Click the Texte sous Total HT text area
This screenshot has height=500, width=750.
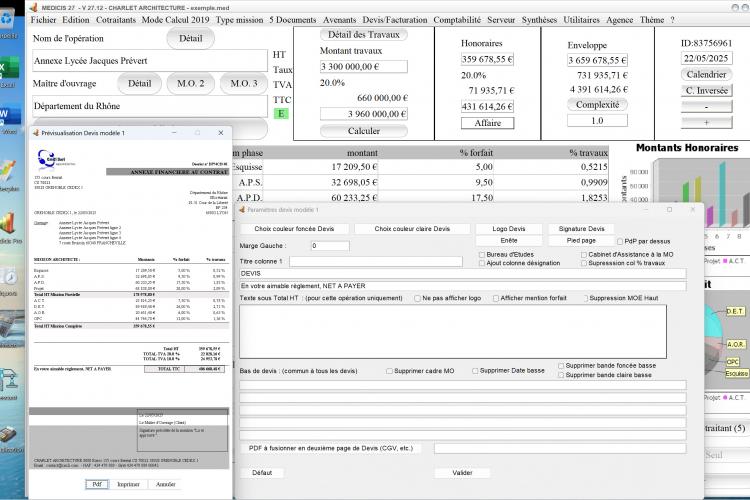coord(453,332)
